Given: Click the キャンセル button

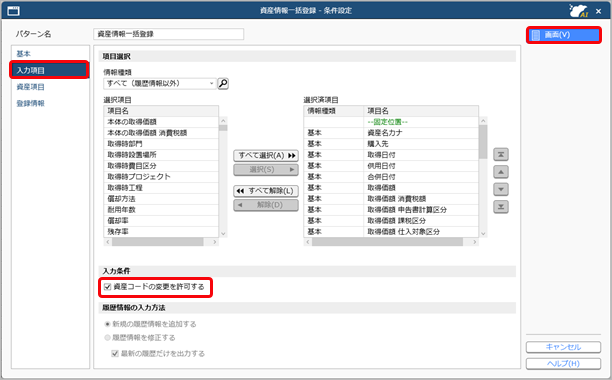Looking at the screenshot, I should click(x=563, y=347).
